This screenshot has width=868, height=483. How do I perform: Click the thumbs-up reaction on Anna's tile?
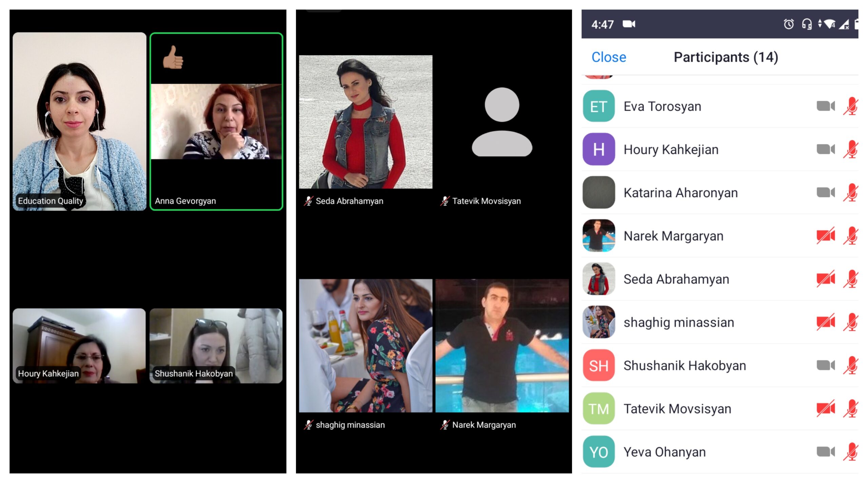click(x=173, y=57)
